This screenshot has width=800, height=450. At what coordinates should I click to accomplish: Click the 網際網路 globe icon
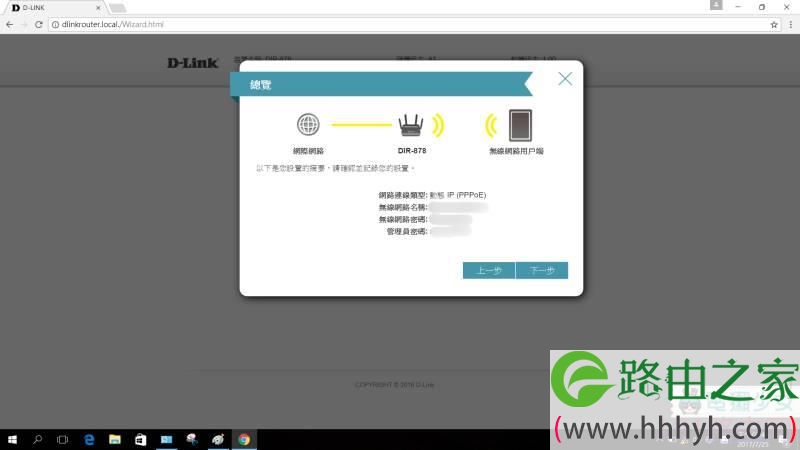(x=308, y=124)
